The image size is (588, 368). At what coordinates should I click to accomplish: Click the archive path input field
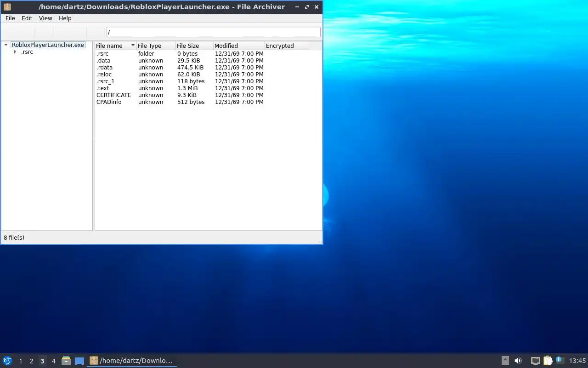pos(213,32)
